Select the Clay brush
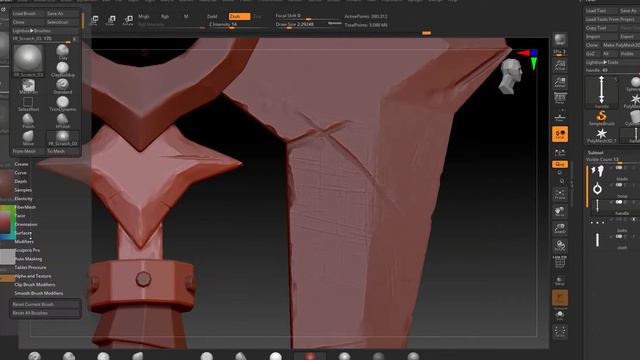The width and height of the screenshot is (640, 360). coord(62,52)
